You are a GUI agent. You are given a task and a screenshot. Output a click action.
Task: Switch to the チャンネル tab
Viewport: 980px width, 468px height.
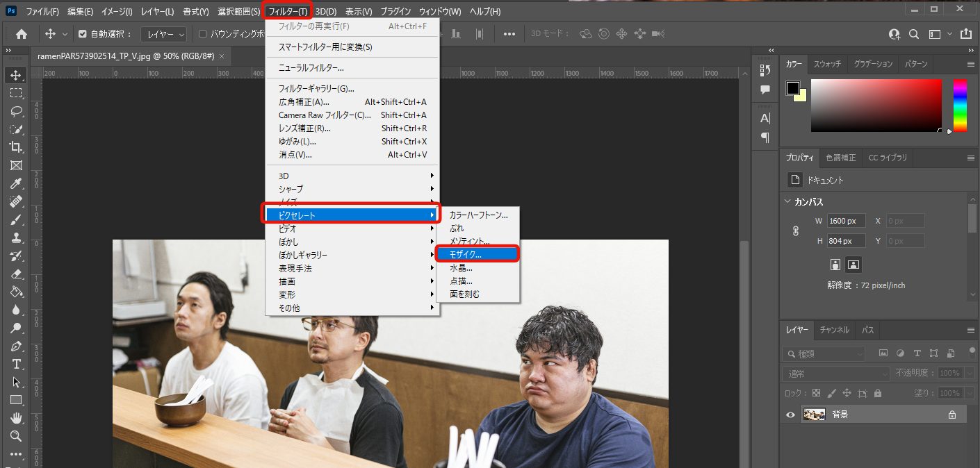pos(835,330)
